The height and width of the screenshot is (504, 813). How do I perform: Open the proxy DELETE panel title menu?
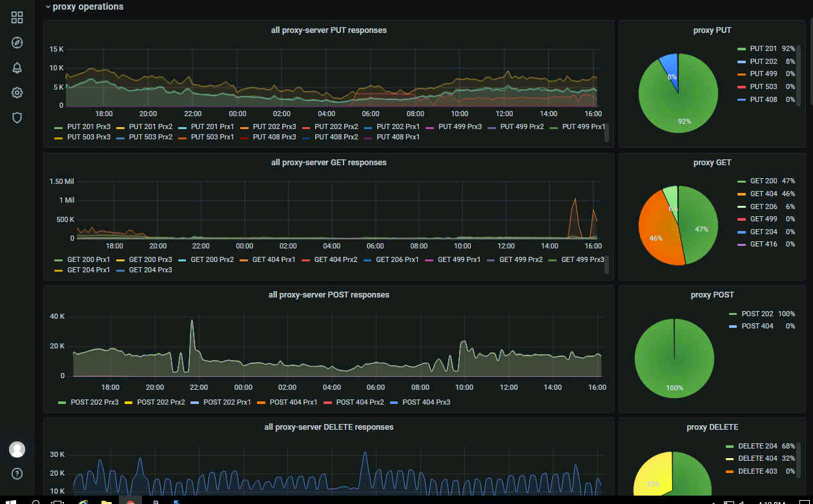pos(712,427)
